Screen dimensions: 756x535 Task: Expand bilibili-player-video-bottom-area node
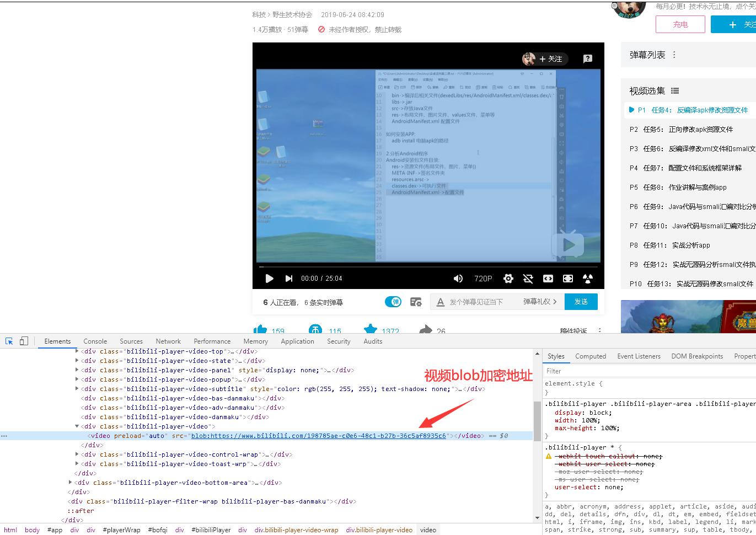[70, 483]
